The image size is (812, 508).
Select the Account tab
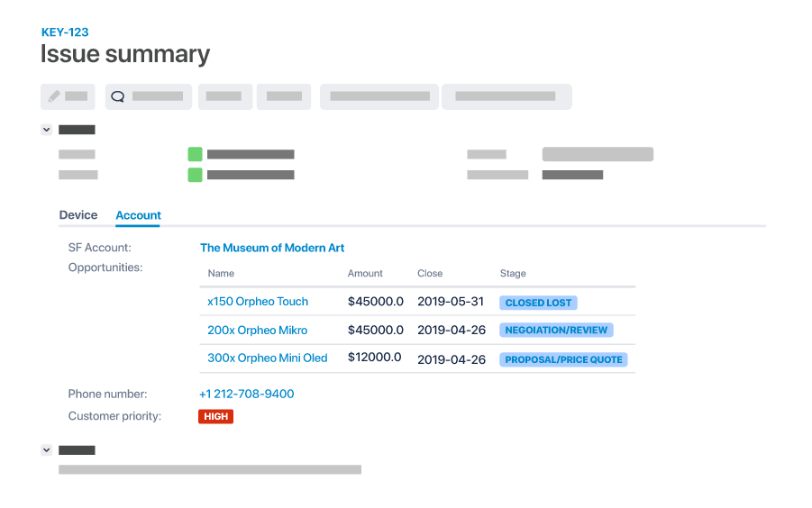click(x=138, y=215)
